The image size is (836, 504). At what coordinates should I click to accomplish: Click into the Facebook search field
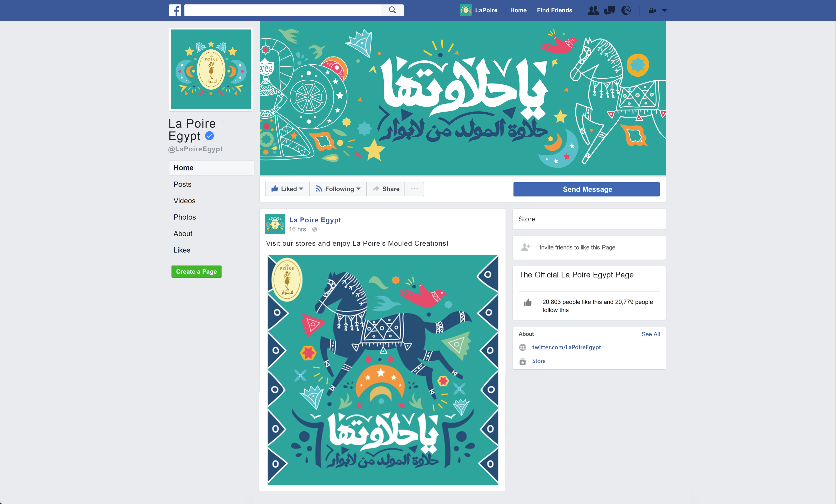click(x=283, y=10)
